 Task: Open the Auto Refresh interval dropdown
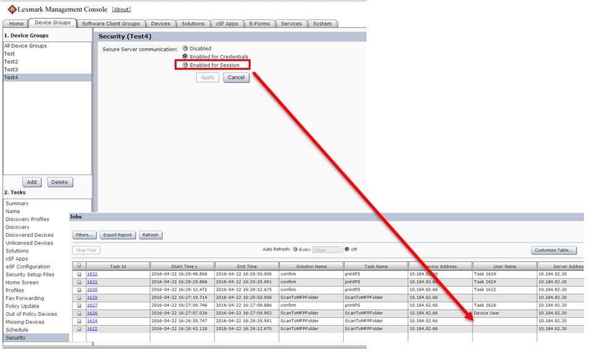click(x=326, y=250)
